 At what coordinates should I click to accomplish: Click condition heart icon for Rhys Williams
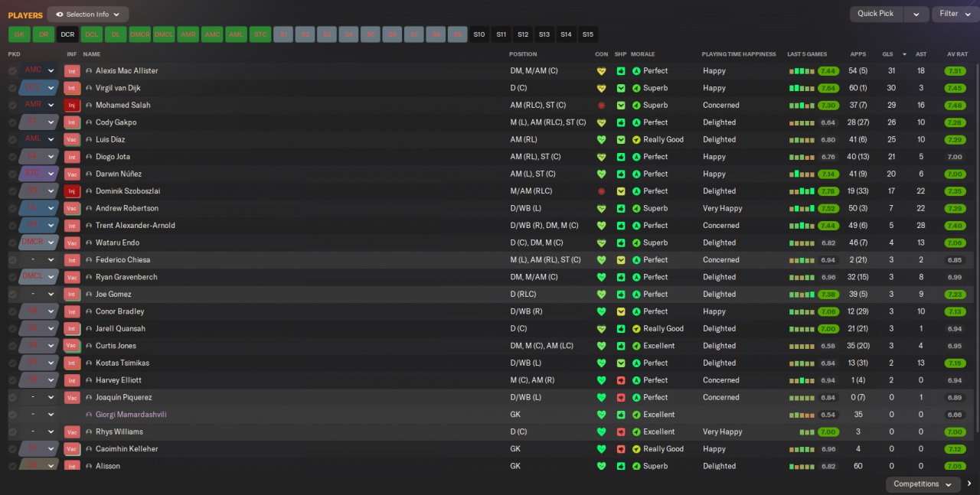pos(601,432)
